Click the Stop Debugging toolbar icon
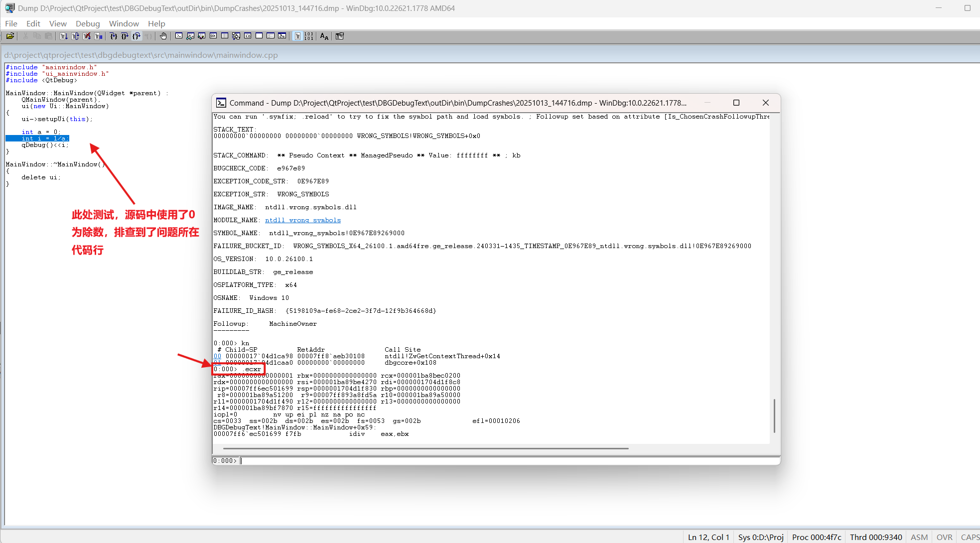The height and width of the screenshot is (543, 980). point(87,36)
